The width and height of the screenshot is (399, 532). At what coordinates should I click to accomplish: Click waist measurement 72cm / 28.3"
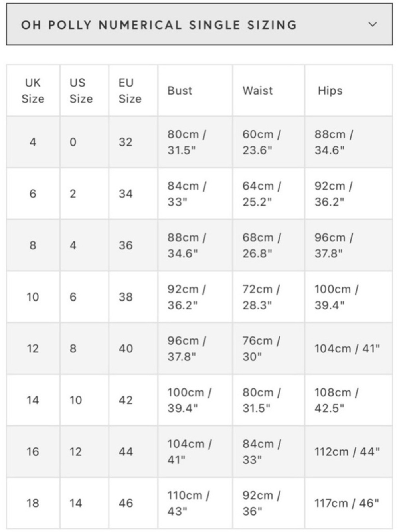click(269, 297)
